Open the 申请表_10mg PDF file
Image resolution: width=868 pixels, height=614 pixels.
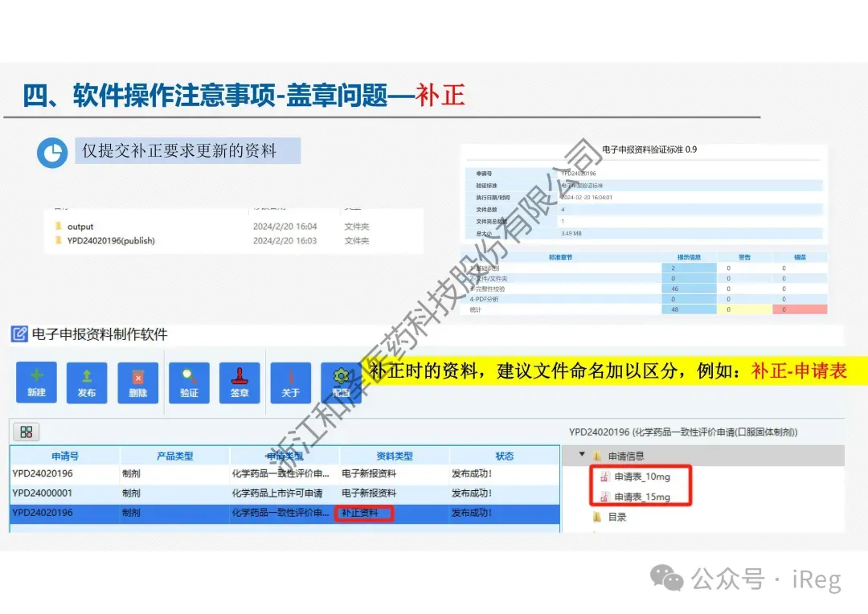[x=642, y=477]
